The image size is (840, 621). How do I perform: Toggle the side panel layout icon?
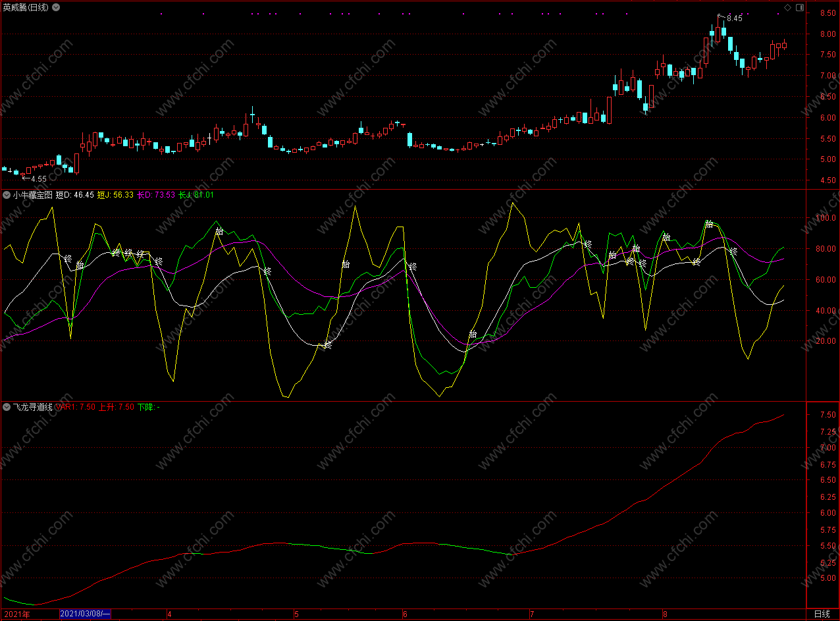pyautogui.click(x=800, y=7)
